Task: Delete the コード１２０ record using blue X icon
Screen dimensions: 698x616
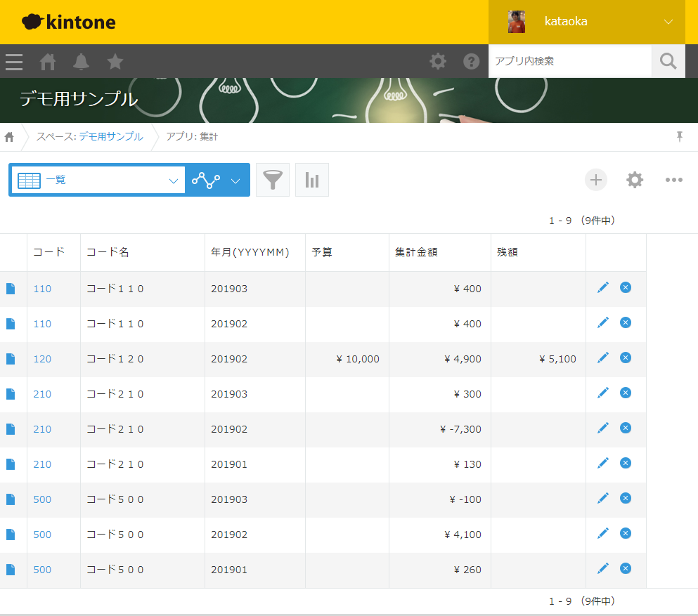Action: (625, 358)
